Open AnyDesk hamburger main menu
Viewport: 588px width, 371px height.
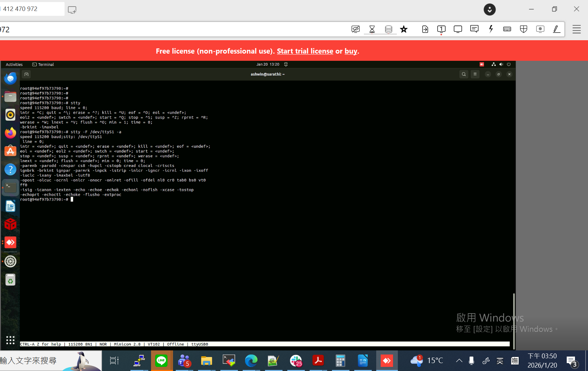[577, 29]
